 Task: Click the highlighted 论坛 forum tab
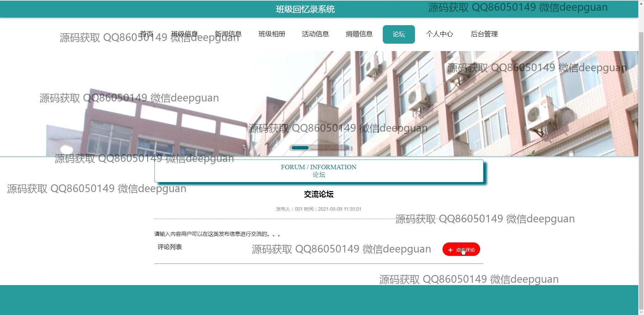click(399, 34)
